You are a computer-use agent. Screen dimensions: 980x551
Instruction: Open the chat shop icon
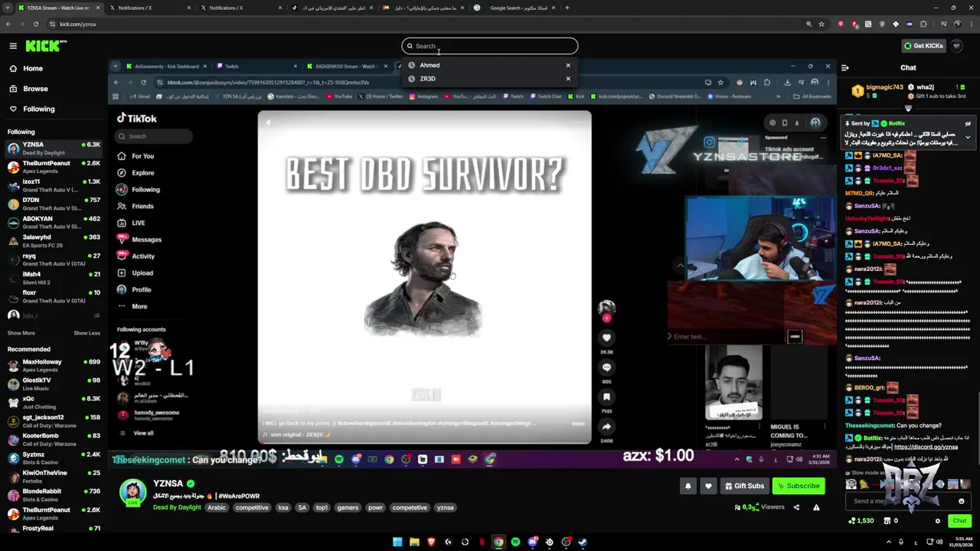(886, 521)
